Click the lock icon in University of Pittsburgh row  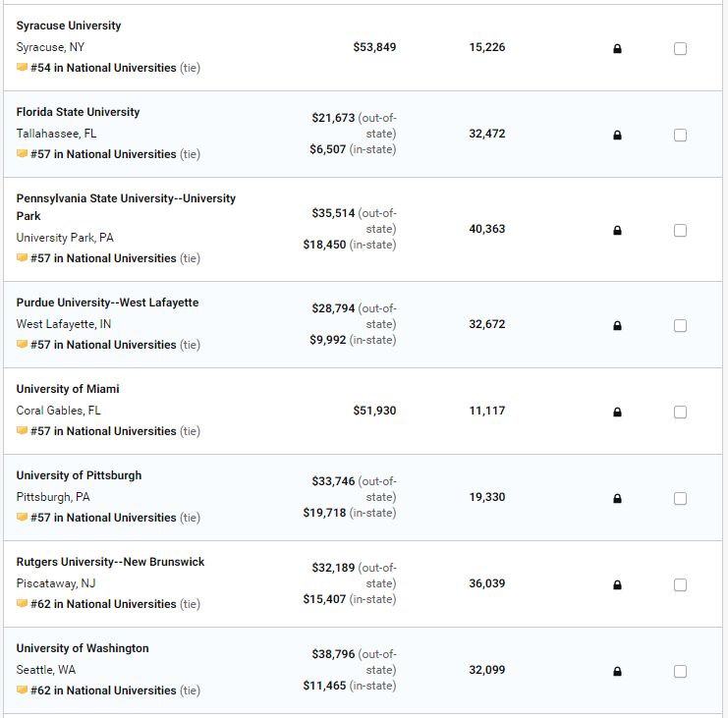pyautogui.click(x=617, y=499)
